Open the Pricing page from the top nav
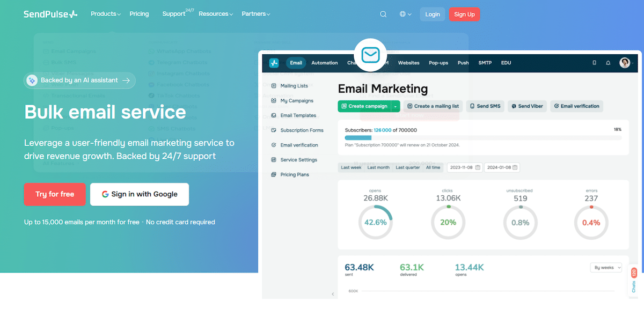Image resolution: width=644 pixels, height=324 pixels. [139, 14]
